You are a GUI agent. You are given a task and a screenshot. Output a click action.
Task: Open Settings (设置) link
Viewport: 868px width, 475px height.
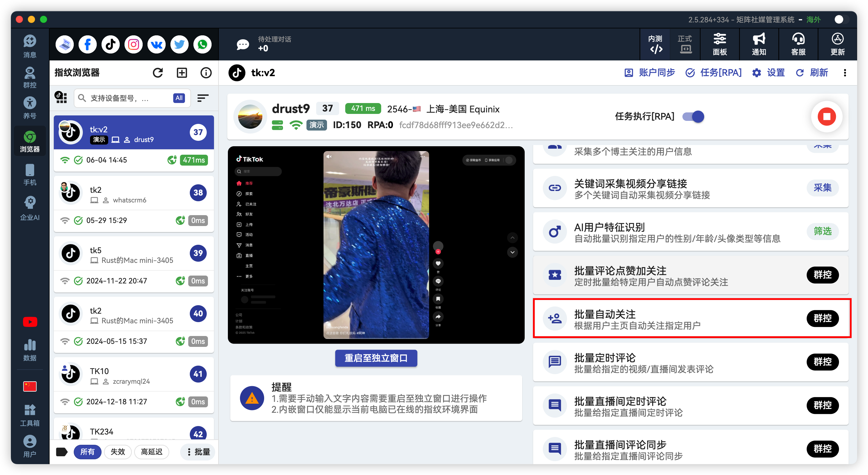[x=768, y=73]
